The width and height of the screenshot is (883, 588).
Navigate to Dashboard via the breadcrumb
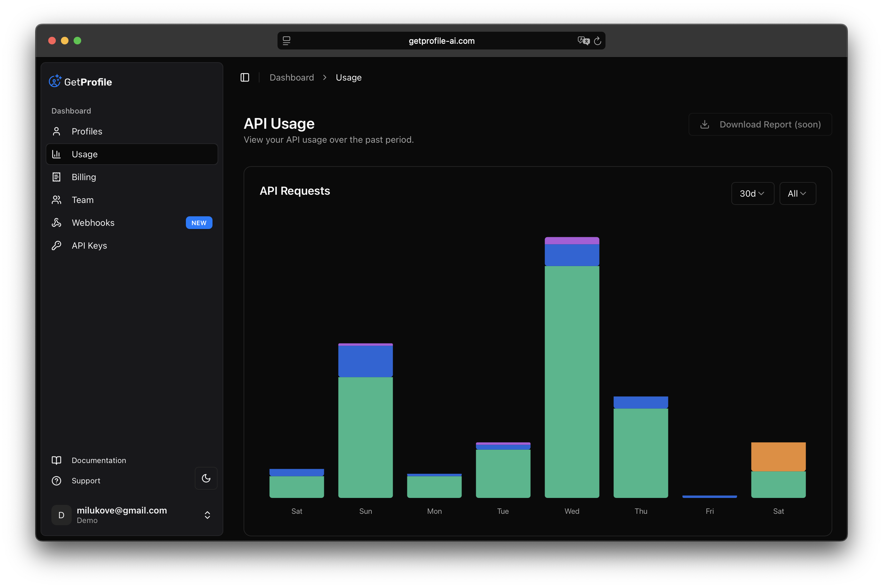[x=292, y=77]
